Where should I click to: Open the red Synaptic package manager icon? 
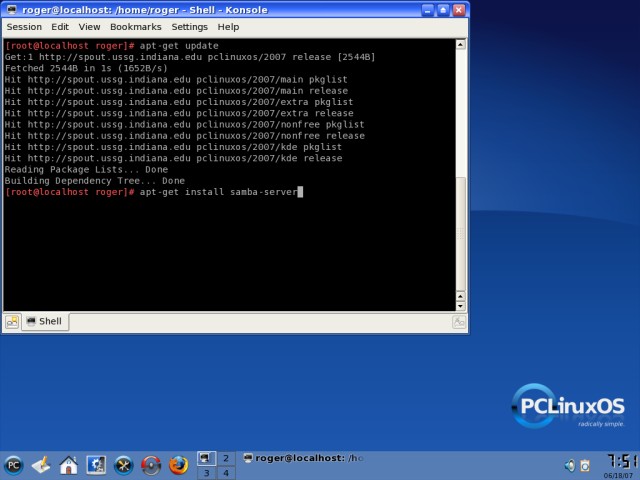pyautogui.click(x=151, y=465)
